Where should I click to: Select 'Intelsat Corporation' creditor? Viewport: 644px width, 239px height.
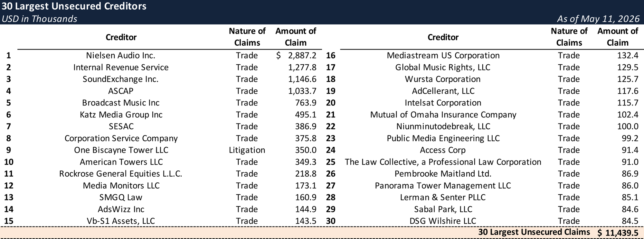443,103
